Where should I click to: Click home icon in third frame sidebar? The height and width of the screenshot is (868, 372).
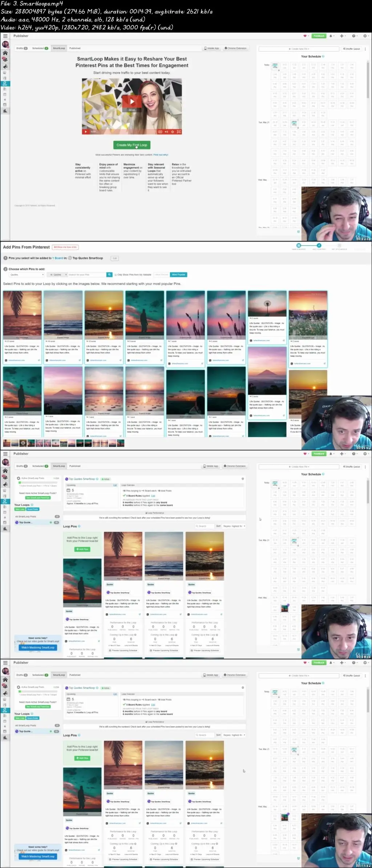pyautogui.click(x=5, y=471)
